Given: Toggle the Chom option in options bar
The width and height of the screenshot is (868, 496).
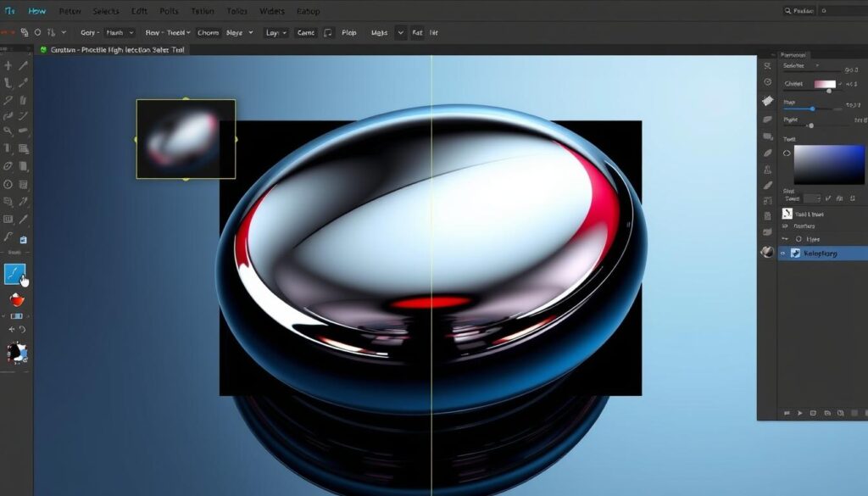Looking at the screenshot, I should tap(208, 32).
